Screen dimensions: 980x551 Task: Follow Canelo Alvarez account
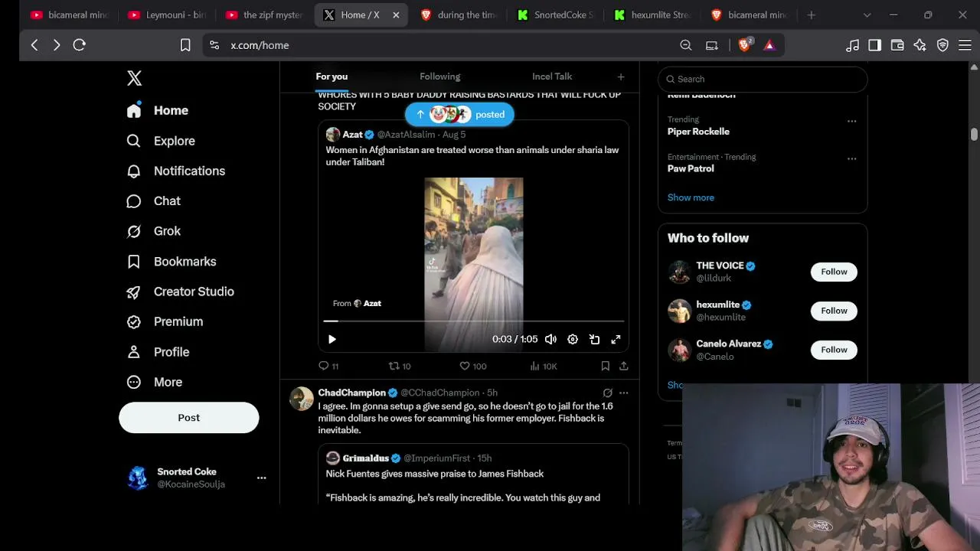click(x=834, y=350)
